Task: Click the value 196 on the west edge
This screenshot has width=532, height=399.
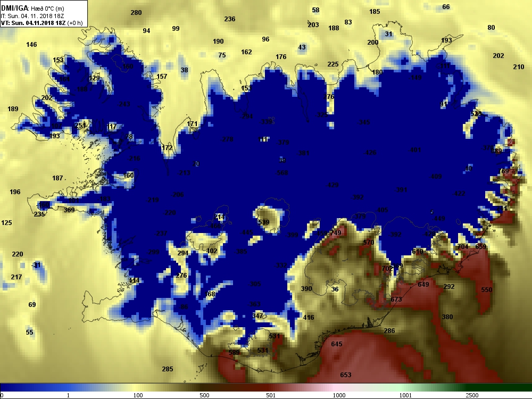Action: pos(15,192)
